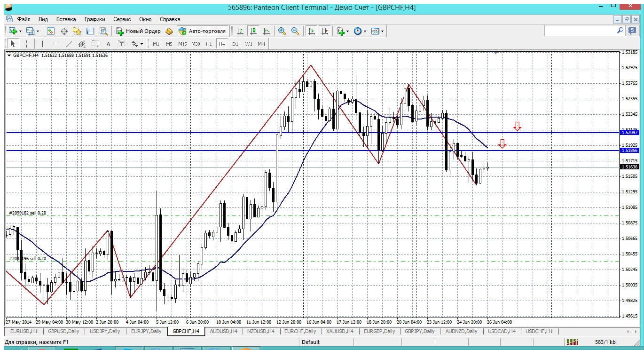Open the new chart icon
644x350 pixels.
coord(13,31)
